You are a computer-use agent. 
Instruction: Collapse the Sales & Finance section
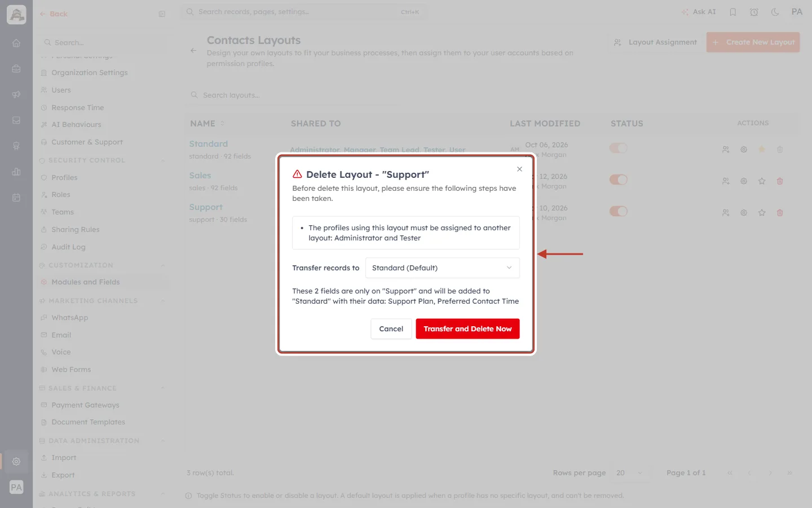(163, 388)
